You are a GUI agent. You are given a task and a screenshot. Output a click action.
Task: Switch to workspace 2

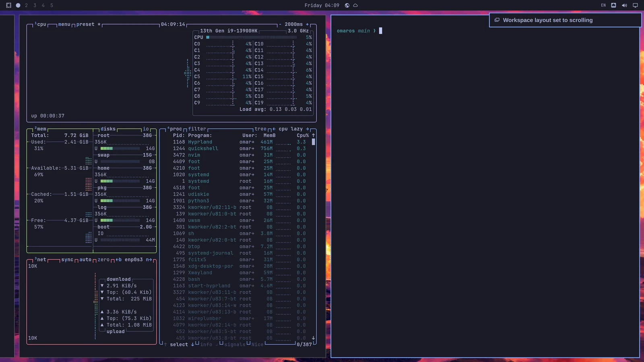pyautogui.click(x=27, y=5)
